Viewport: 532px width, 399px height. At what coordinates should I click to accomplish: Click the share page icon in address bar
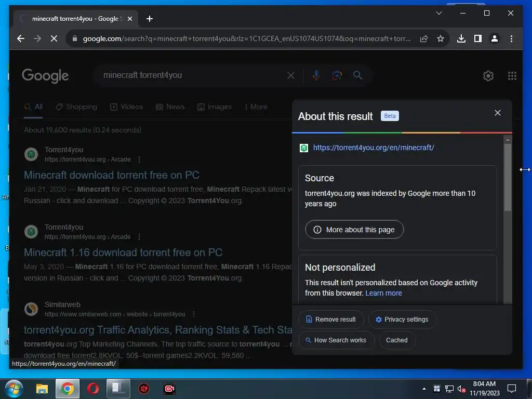click(424, 38)
